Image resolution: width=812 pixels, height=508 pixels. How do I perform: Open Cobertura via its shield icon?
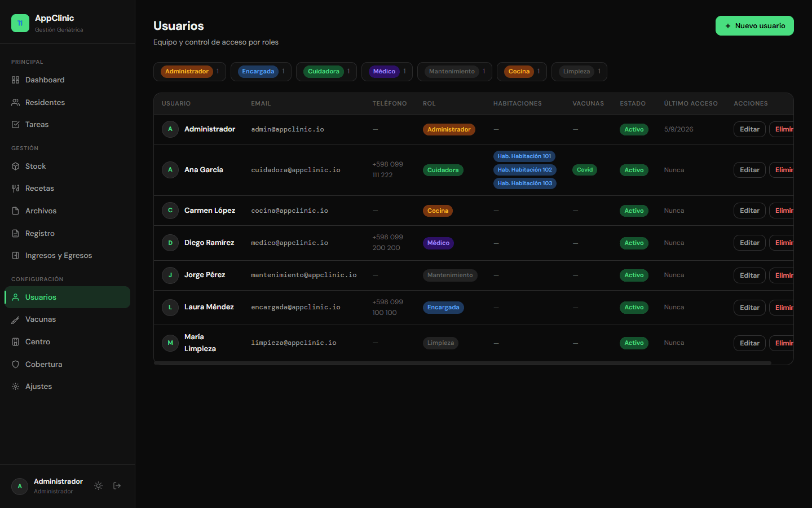(x=16, y=365)
